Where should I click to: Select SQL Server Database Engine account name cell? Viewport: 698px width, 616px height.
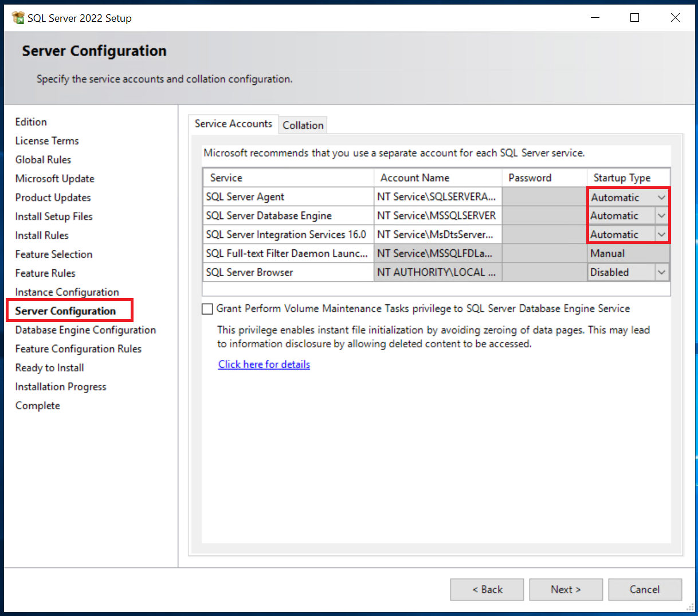coord(438,215)
